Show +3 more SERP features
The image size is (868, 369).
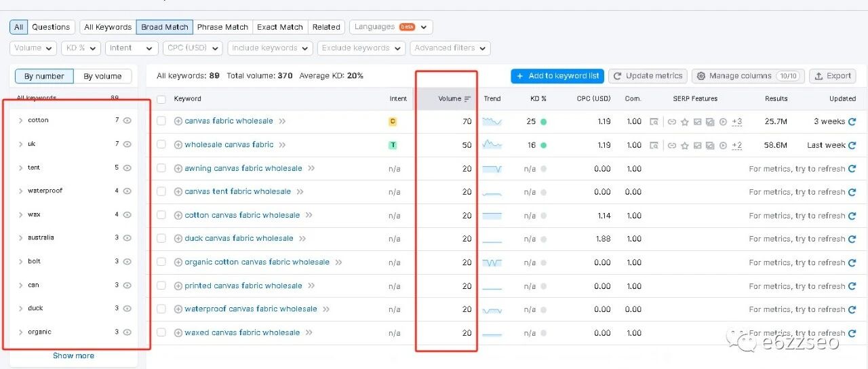tap(736, 122)
